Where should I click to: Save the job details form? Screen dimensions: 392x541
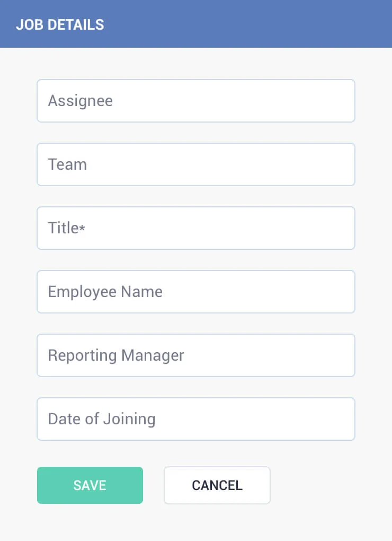click(90, 485)
